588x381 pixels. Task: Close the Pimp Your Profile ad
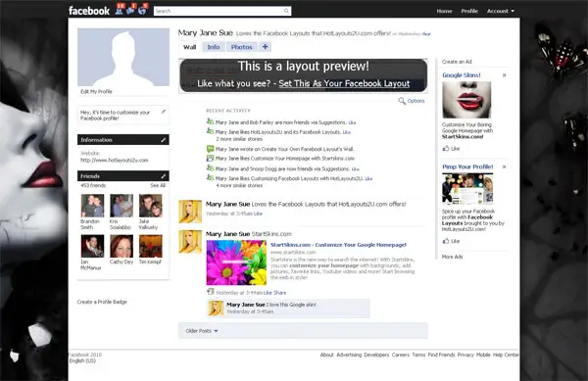click(505, 167)
